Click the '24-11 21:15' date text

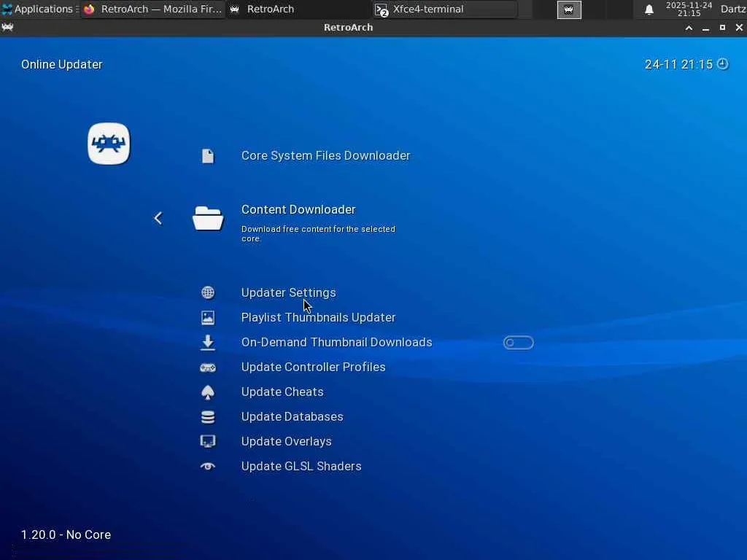point(678,64)
